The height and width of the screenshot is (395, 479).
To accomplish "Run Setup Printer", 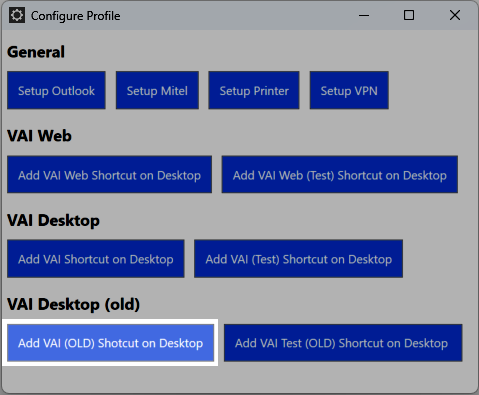I will (x=254, y=90).
